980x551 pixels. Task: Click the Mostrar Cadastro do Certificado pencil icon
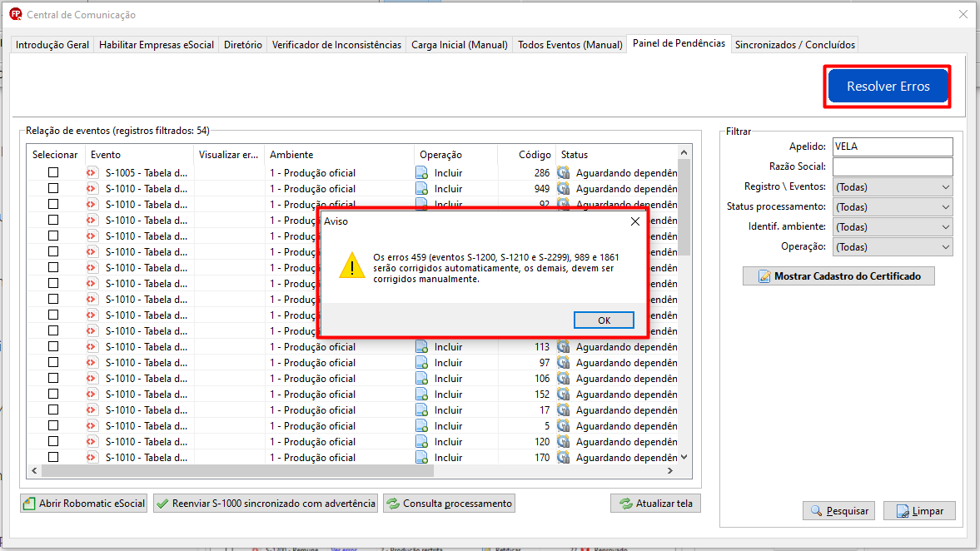(764, 276)
